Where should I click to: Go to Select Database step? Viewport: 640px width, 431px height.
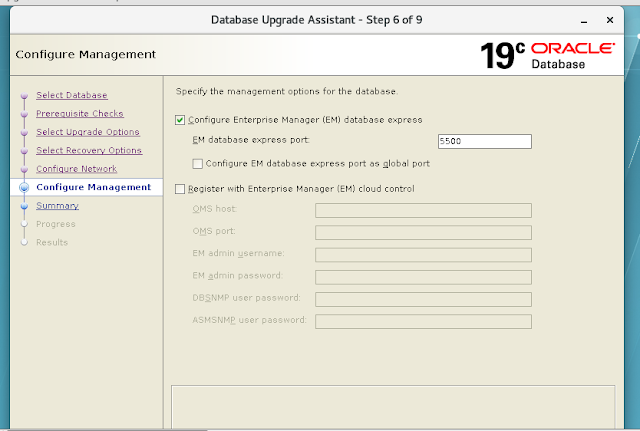click(72, 95)
